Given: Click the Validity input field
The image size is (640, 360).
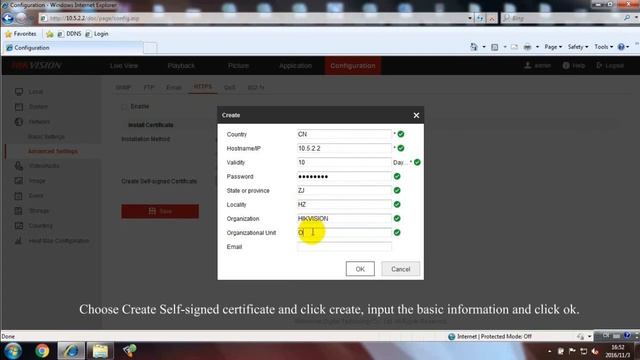Looking at the screenshot, I should pos(344,162).
